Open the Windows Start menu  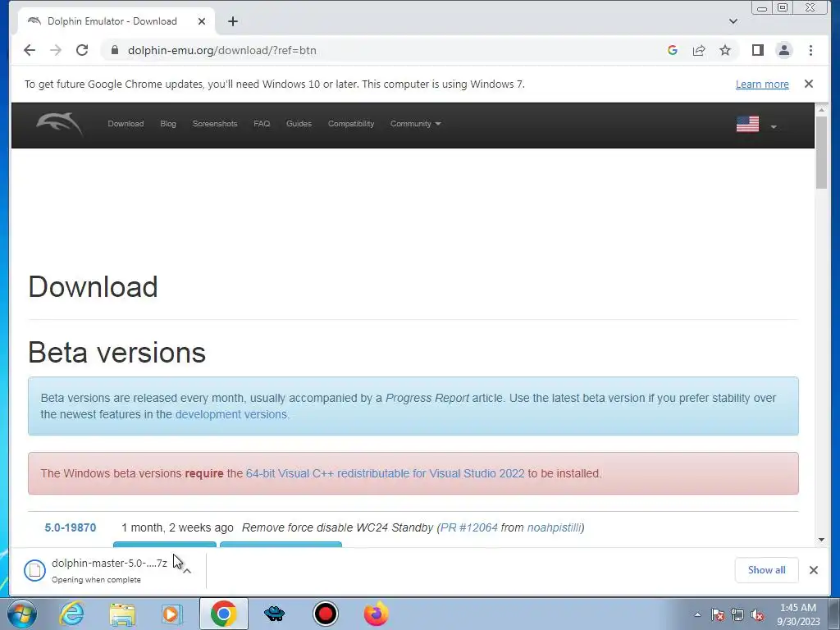(22, 614)
